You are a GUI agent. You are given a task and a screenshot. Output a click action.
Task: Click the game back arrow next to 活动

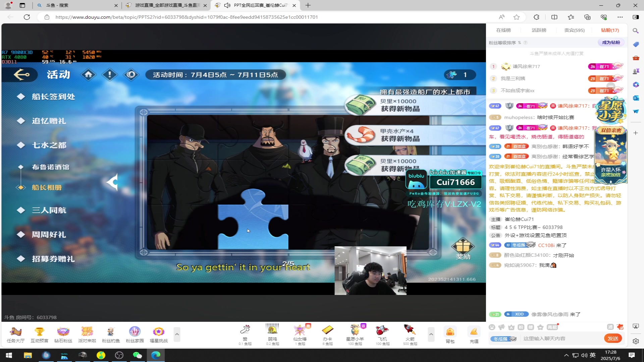pos(21,74)
